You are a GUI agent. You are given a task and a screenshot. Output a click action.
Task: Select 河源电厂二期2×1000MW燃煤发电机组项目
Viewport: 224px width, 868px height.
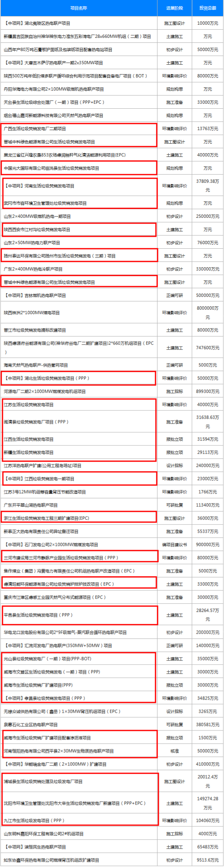(45, 392)
